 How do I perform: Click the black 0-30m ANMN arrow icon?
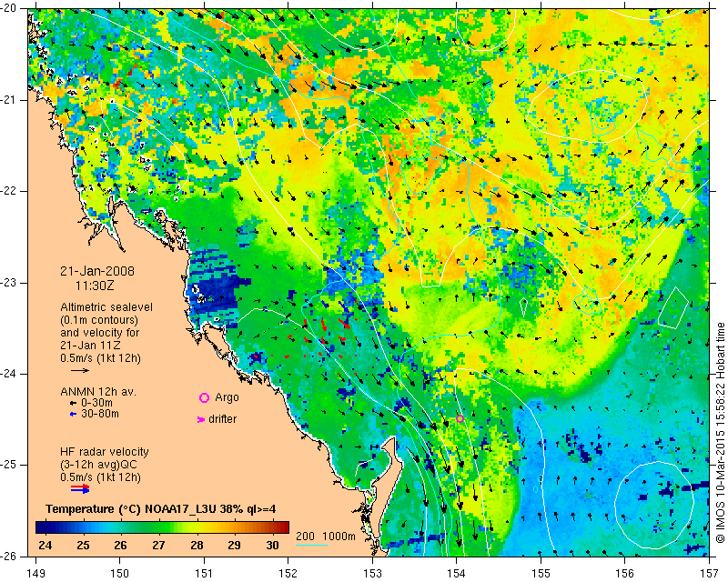73,404
